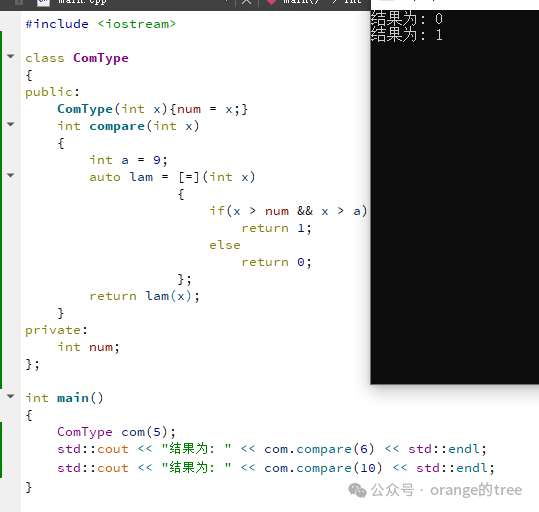The width and height of the screenshot is (539, 512).
Task: Click the com(5) object construction
Action: pos(148,432)
